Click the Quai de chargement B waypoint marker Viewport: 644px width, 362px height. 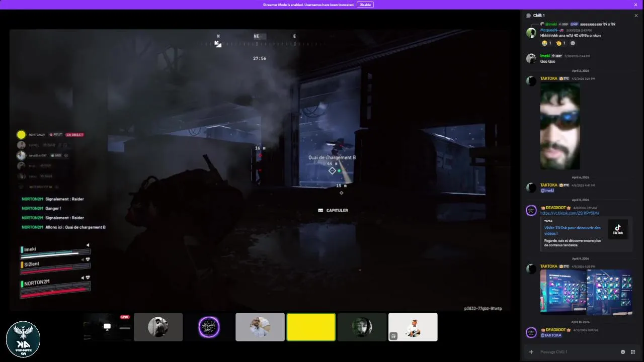click(x=332, y=170)
